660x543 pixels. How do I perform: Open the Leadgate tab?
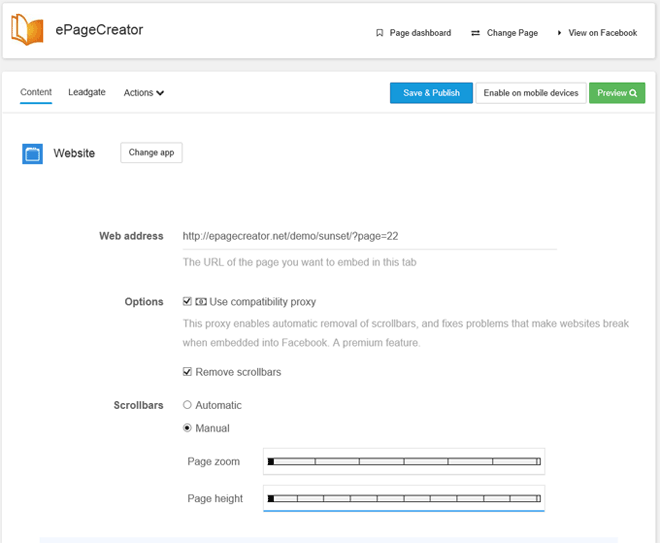(87, 92)
